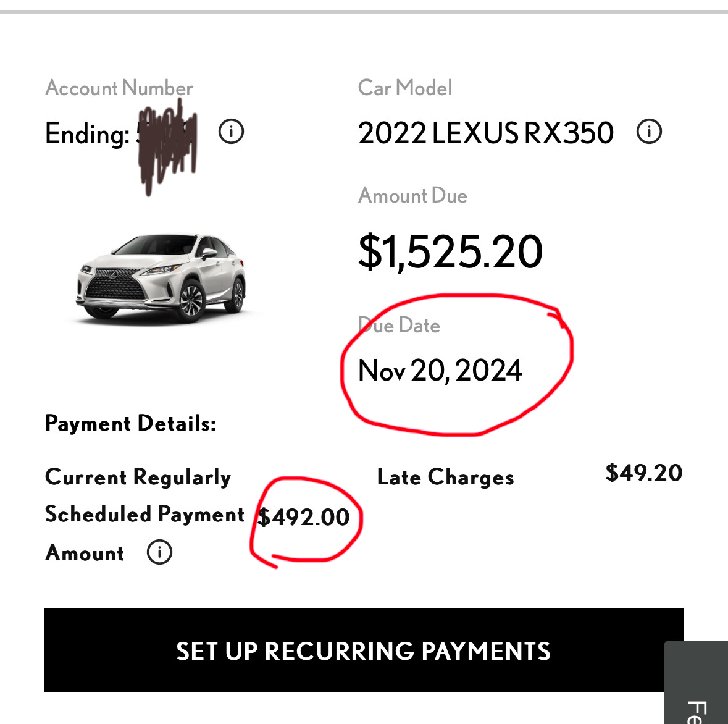Click the $49.20 late charges value
The width and height of the screenshot is (728, 724).
[x=643, y=473]
